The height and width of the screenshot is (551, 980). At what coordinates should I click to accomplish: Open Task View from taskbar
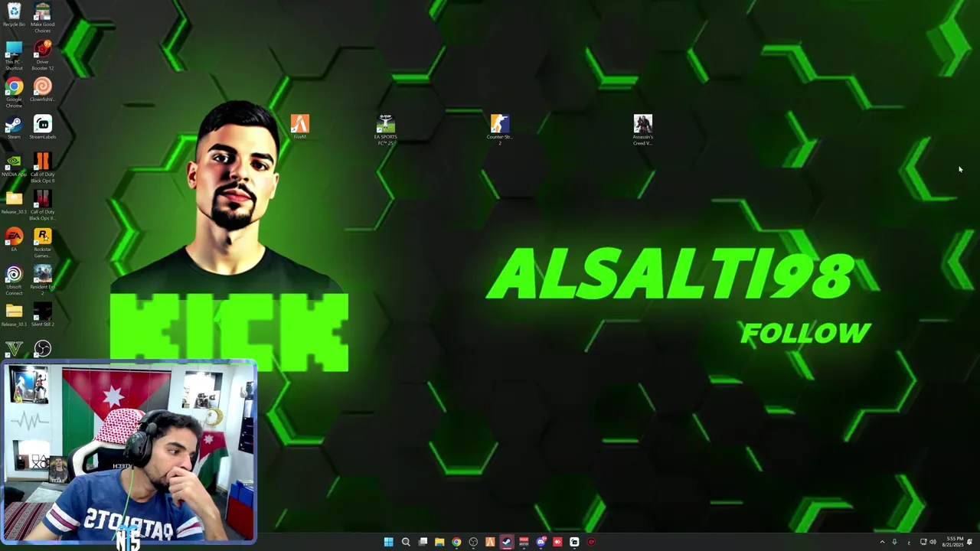423,542
